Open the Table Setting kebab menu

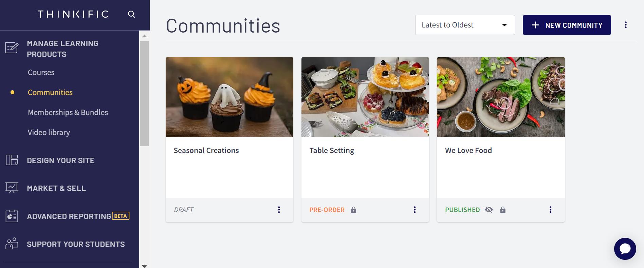(x=415, y=210)
